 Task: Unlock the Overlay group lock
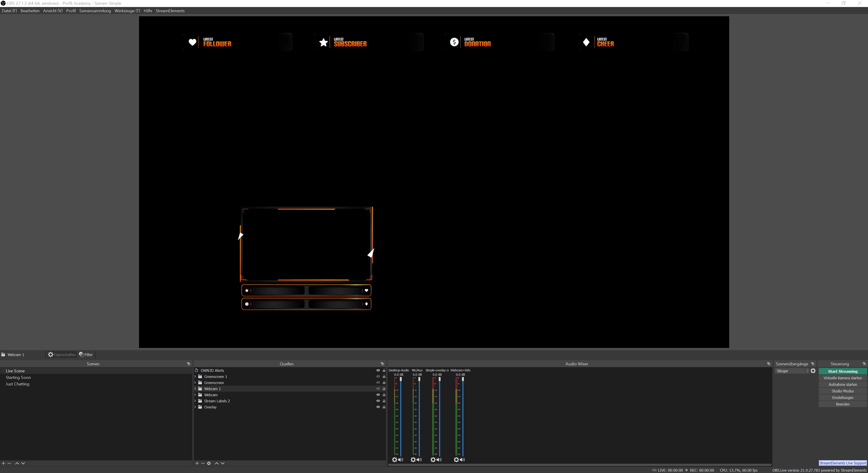click(x=384, y=407)
